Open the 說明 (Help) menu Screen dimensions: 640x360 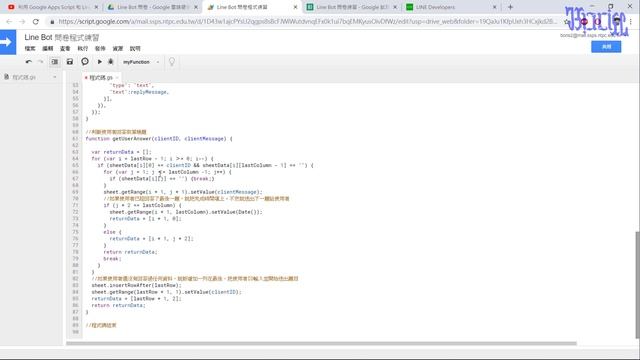(x=135, y=49)
